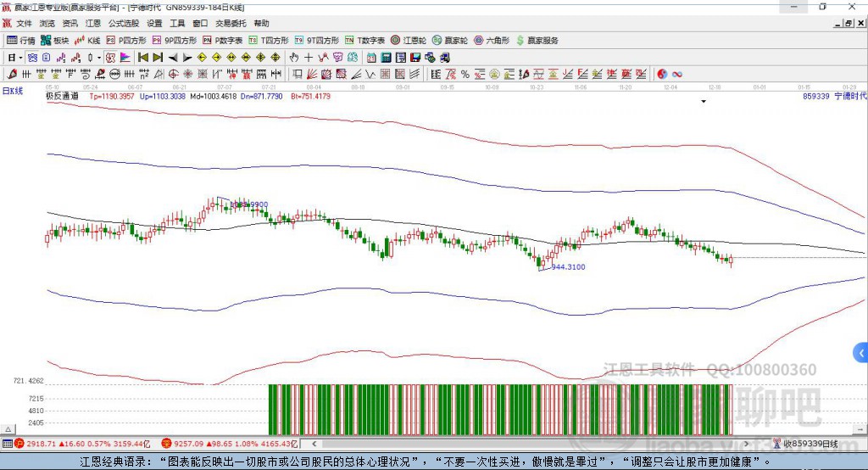868x470 pixels.
Task: Click the status bar grid icon
Action: [7, 444]
